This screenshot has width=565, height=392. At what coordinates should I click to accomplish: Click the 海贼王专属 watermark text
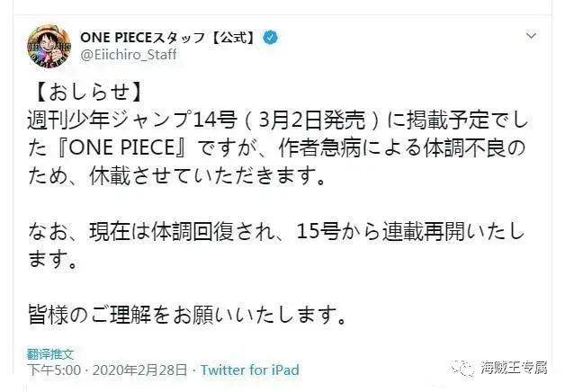tap(516, 368)
